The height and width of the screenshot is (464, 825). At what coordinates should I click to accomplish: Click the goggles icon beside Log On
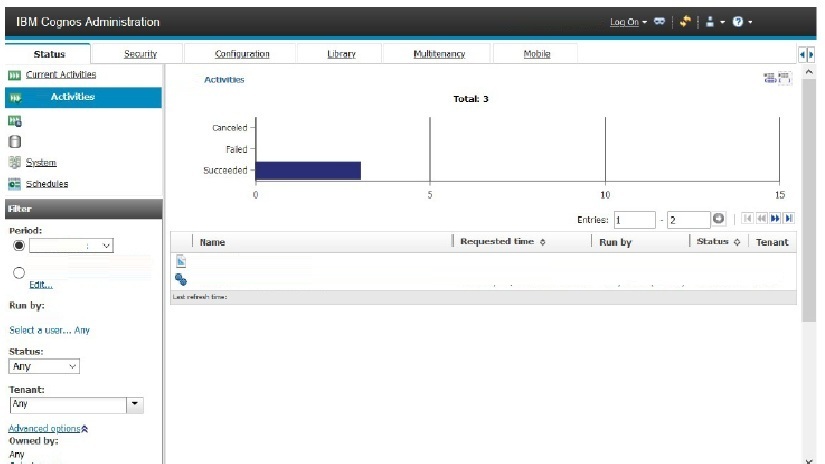tap(660, 22)
